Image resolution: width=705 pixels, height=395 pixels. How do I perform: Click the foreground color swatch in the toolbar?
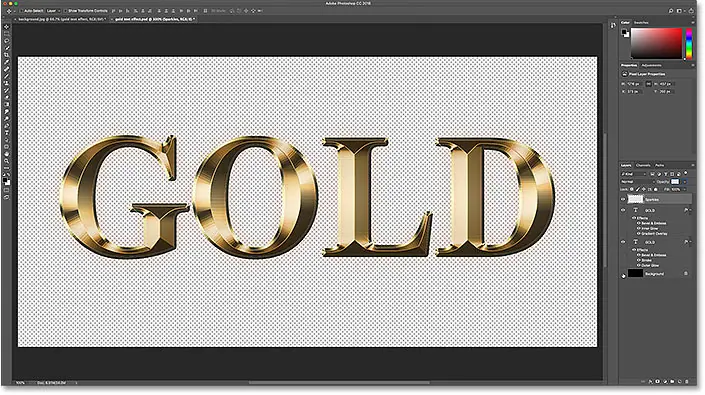[5, 180]
